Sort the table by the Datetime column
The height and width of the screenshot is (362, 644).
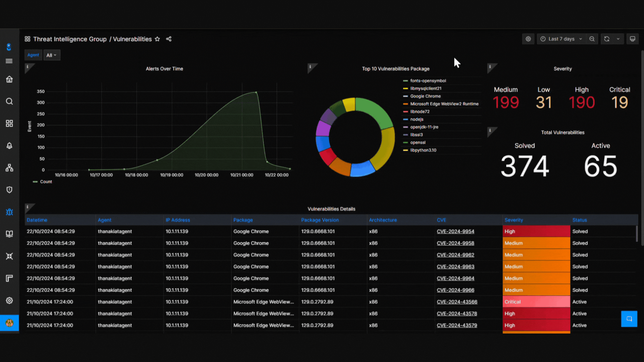tap(37, 220)
